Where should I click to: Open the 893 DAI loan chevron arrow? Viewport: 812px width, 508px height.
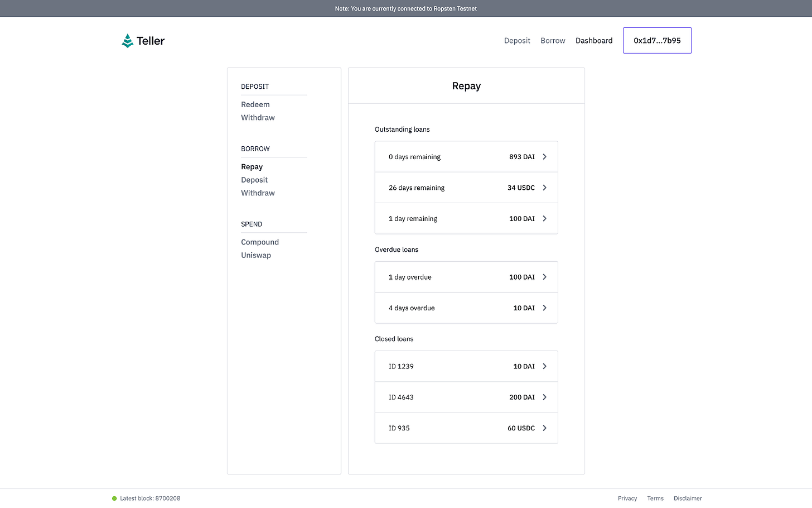[545, 157]
